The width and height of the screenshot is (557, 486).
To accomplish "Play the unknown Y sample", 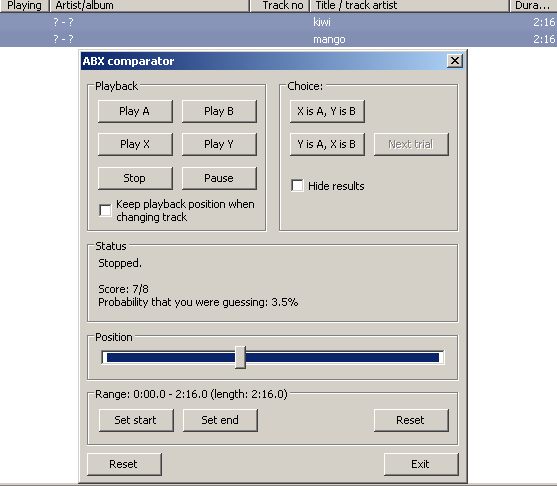I will (x=219, y=144).
